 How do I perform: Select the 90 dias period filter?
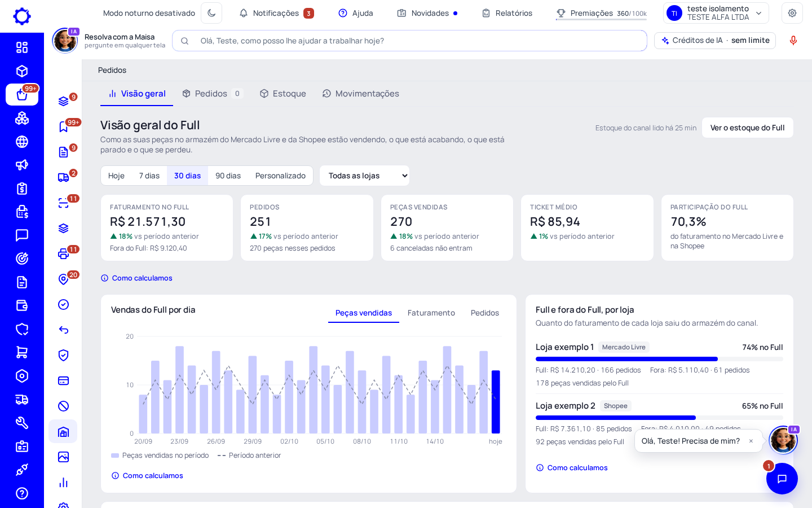pyautogui.click(x=228, y=176)
